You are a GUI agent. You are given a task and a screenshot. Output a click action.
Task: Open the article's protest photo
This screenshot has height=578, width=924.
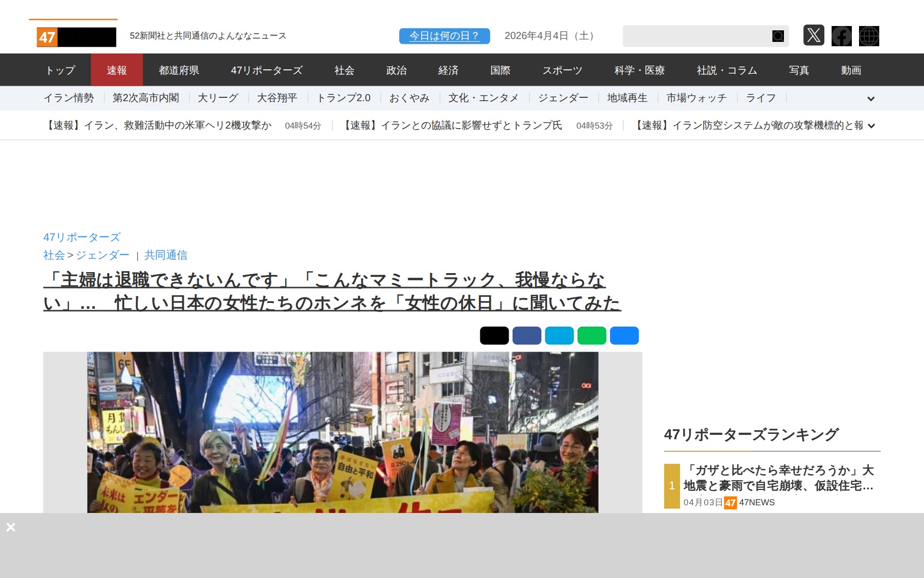pyautogui.click(x=342, y=432)
